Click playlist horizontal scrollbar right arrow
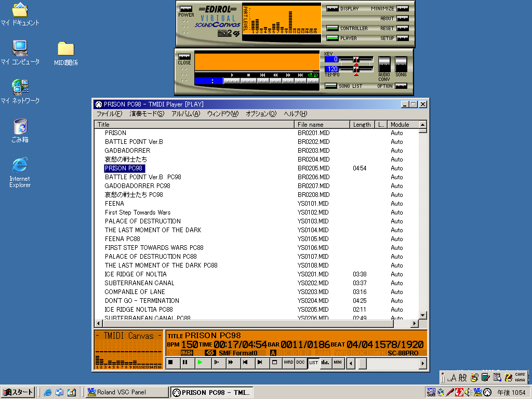Image resolution: width=532 pixels, height=399 pixels. tap(414, 323)
